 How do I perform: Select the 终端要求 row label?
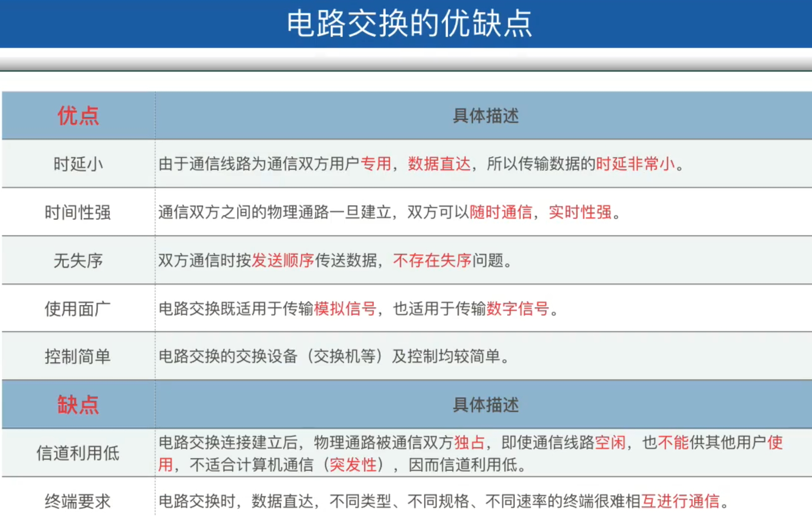[x=78, y=501]
